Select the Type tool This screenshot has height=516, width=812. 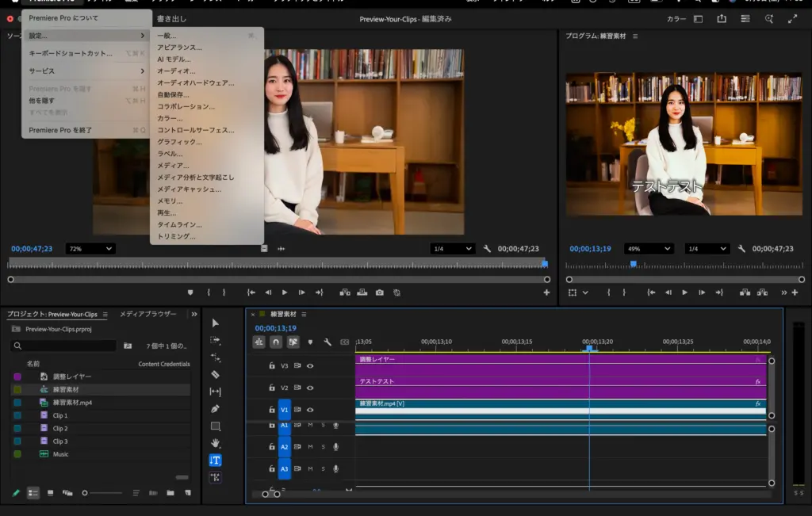215,461
